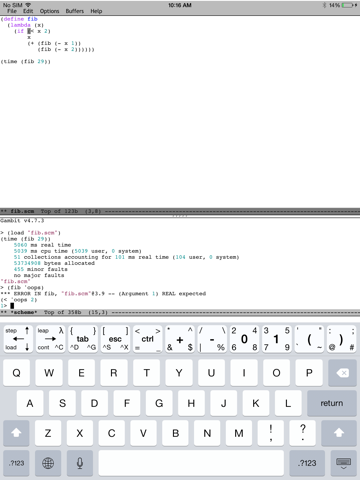Tap the minus symbol key
The width and height of the screenshot is (360, 480).
(212, 339)
